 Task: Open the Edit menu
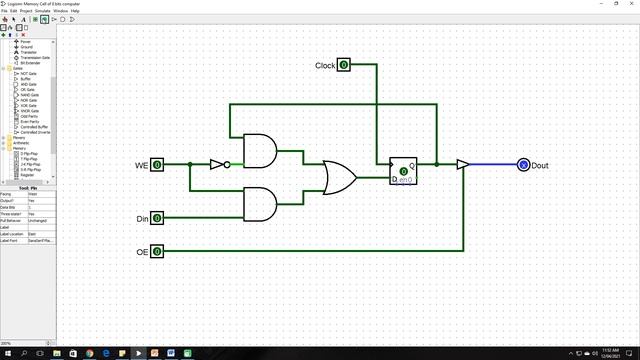pos(13,11)
